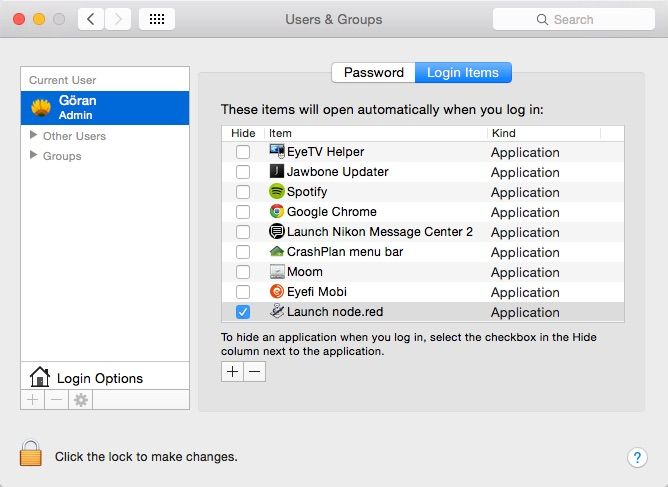The width and height of the screenshot is (668, 487).
Task: Toggle Hide checkbox for Spotify
Action: click(243, 192)
